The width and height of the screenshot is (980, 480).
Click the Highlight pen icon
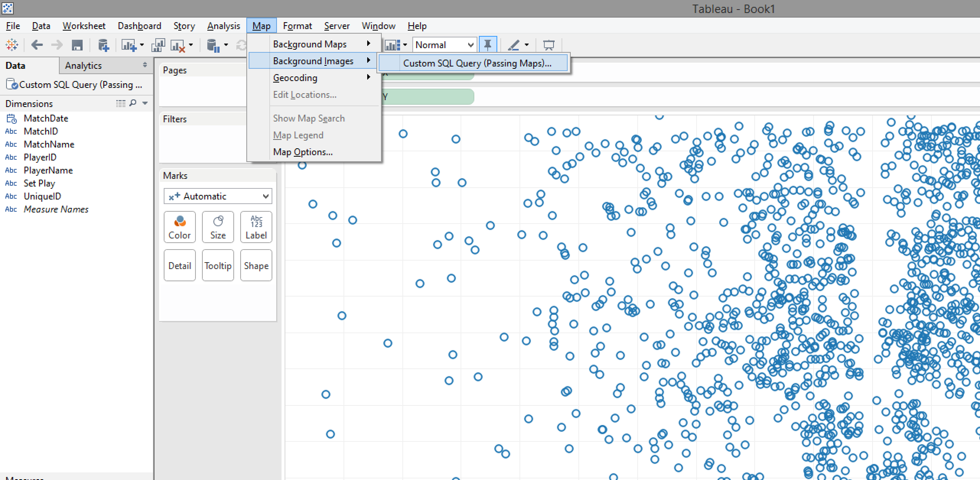coord(514,45)
